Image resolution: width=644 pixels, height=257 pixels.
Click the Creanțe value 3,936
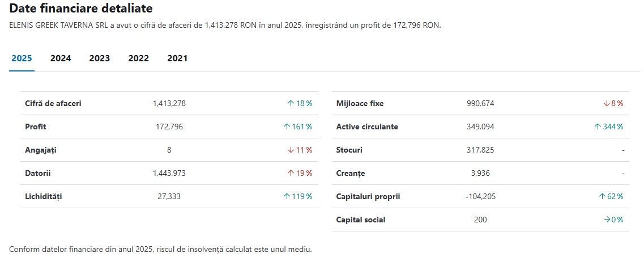[480, 174]
